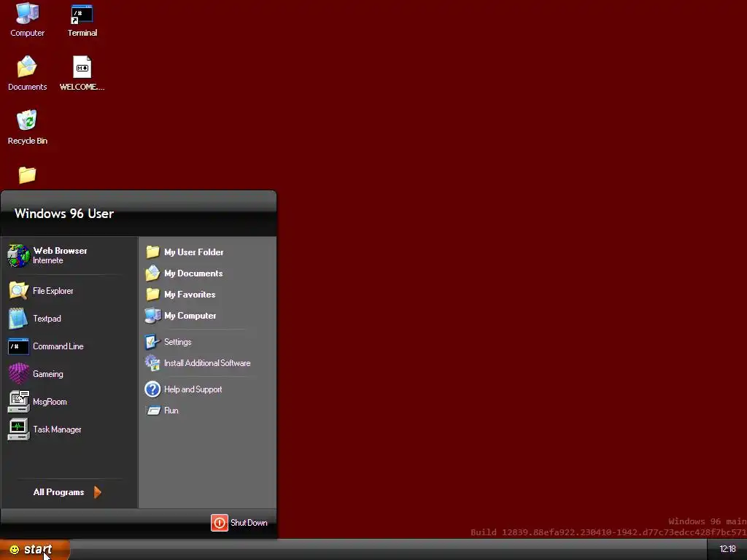Image resolution: width=747 pixels, height=560 pixels.
Task: Select the unlabeled yellow folder on desktop
Action: tap(27, 175)
